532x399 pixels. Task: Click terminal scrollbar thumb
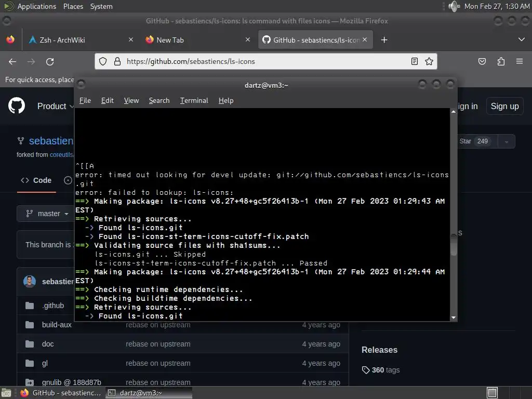click(x=454, y=245)
